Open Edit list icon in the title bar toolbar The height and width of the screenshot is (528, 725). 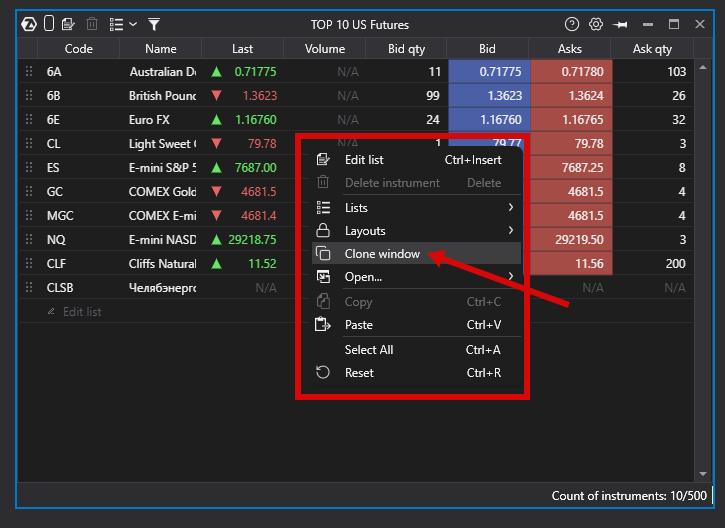click(68, 24)
